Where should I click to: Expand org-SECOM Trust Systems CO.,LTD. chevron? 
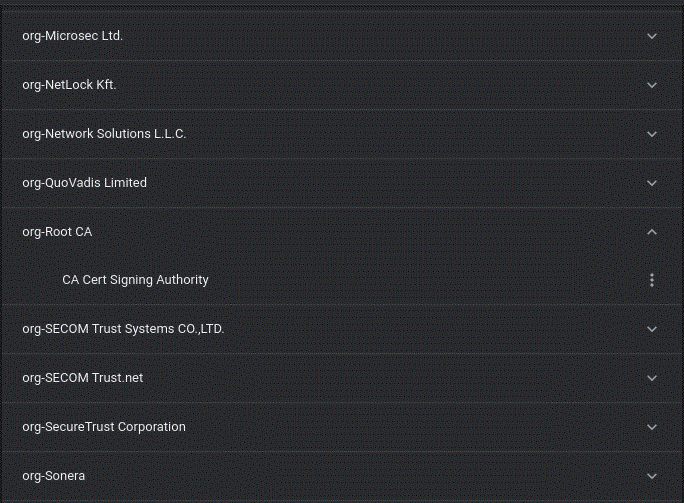pyautogui.click(x=652, y=329)
